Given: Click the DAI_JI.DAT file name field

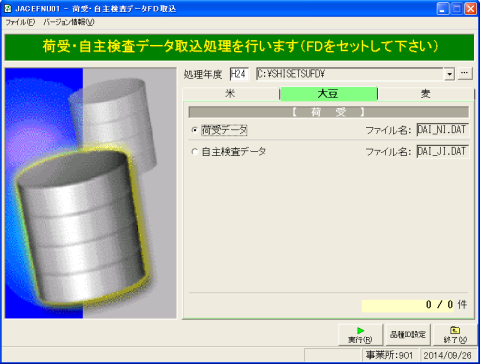Looking at the screenshot, I should (443, 151).
